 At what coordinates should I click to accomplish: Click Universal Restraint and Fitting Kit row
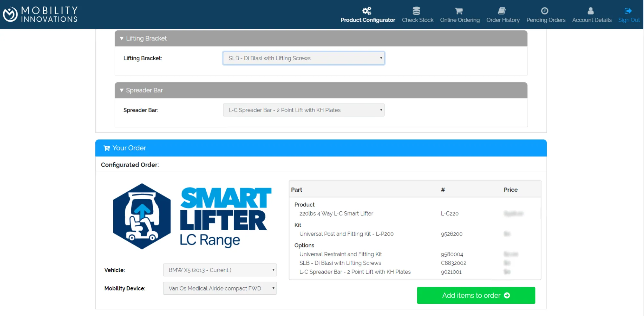coord(415,254)
